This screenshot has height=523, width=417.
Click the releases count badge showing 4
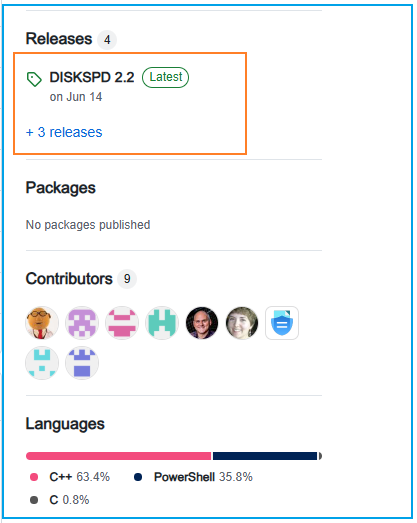click(107, 40)
